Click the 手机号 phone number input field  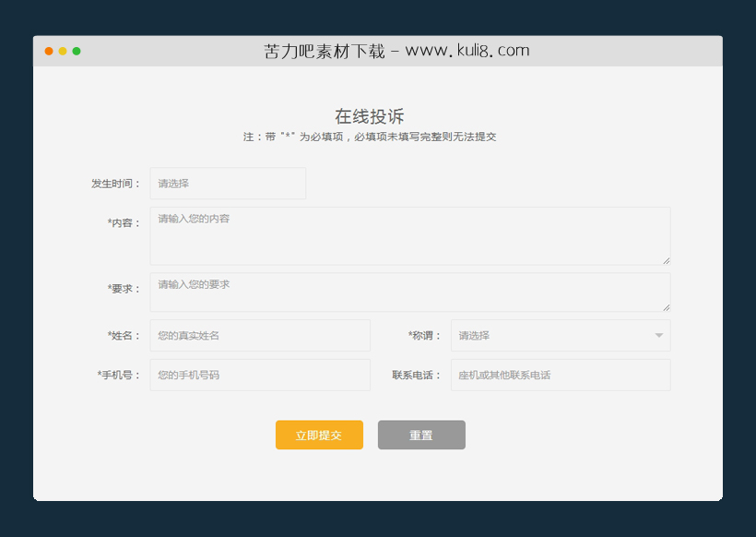pyautogui.click(x=260, y=375)
